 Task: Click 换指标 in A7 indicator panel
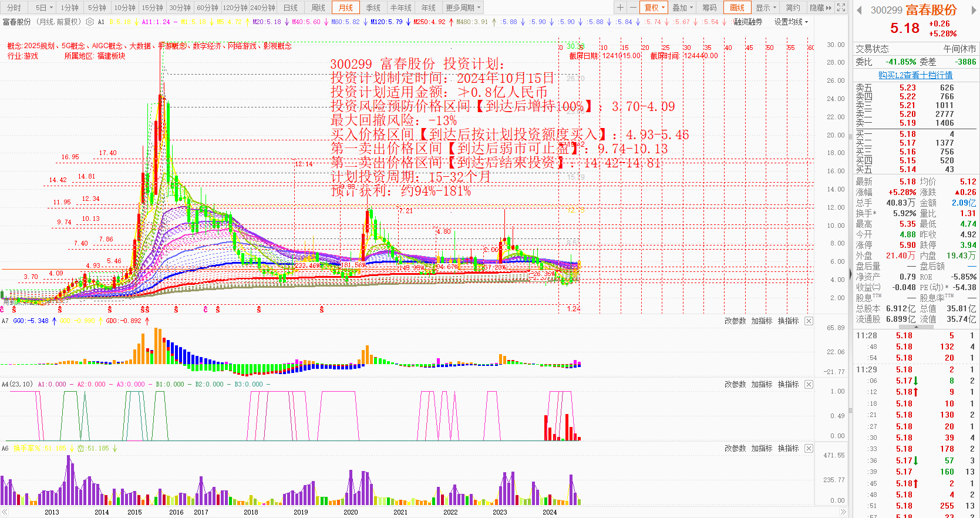pos(788,321)
